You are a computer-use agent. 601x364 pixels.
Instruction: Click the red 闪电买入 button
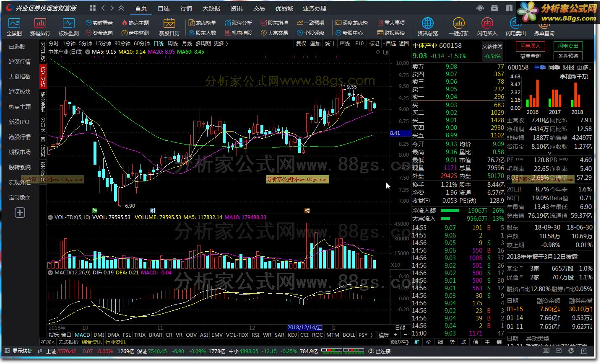(530, 46)
